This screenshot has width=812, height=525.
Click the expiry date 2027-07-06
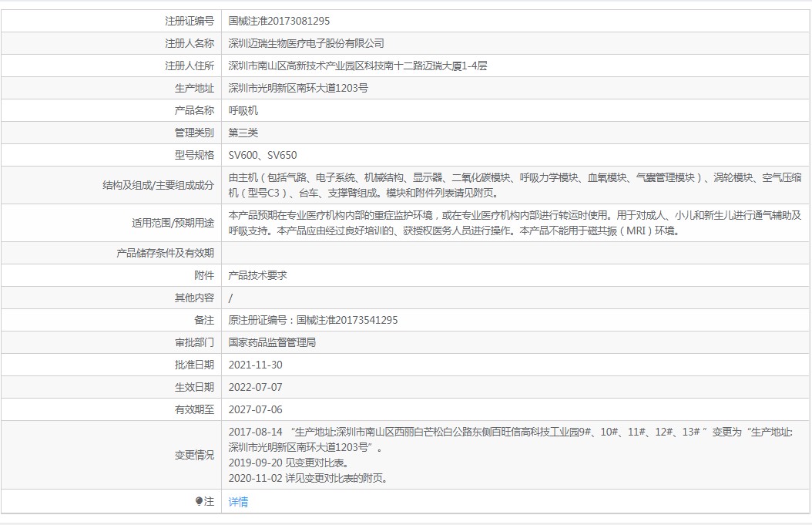point(256,409)
